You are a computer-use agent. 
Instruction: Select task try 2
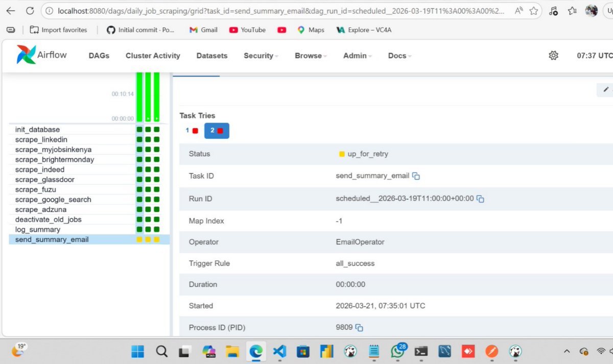click(217, 131)
